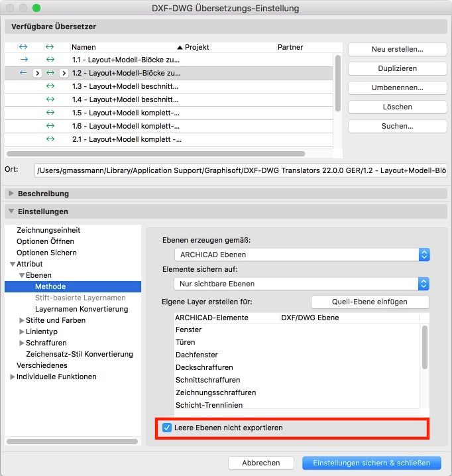This screenshot has height=476, width=452.
Task: Select Zeichnungseinheit in settings tree
Action: coord(48,230)
